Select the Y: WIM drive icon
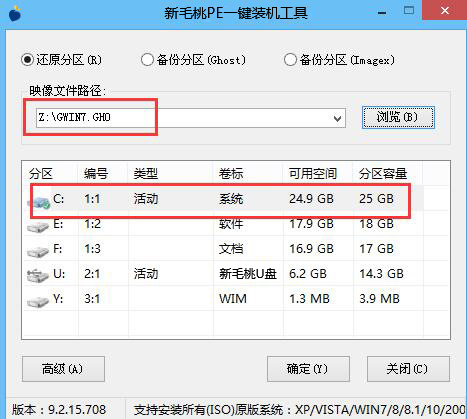This screenshot has width=467, height=419. (38, 301)
